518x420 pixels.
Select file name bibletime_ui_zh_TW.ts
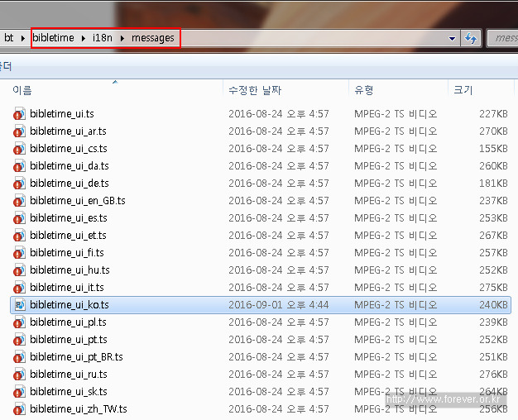point(79,409)
